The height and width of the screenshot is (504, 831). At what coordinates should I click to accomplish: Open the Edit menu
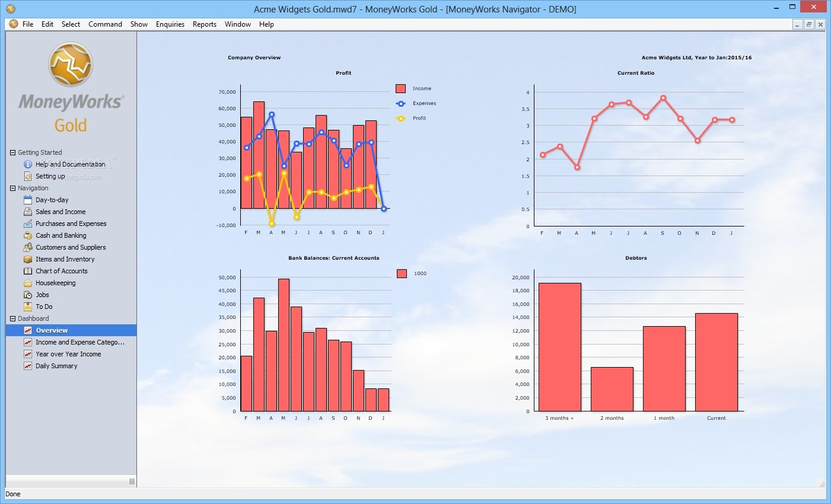(x=47, y=24)
